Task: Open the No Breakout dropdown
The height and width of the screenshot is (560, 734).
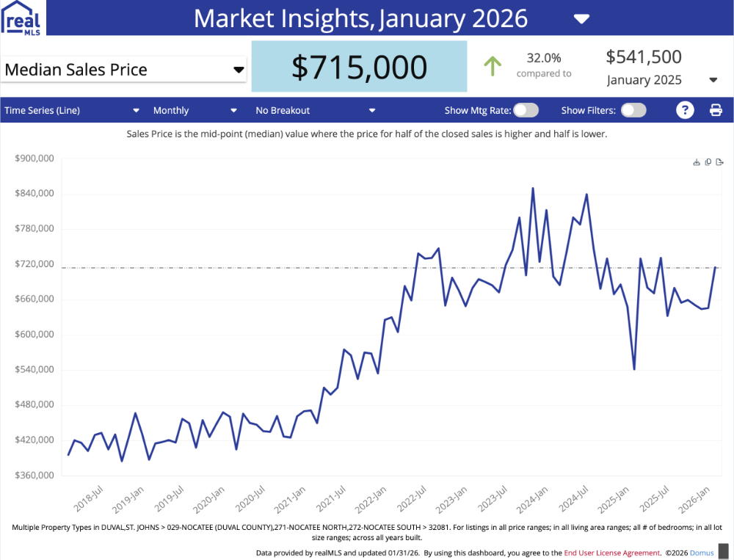Action: pos(372,109)
